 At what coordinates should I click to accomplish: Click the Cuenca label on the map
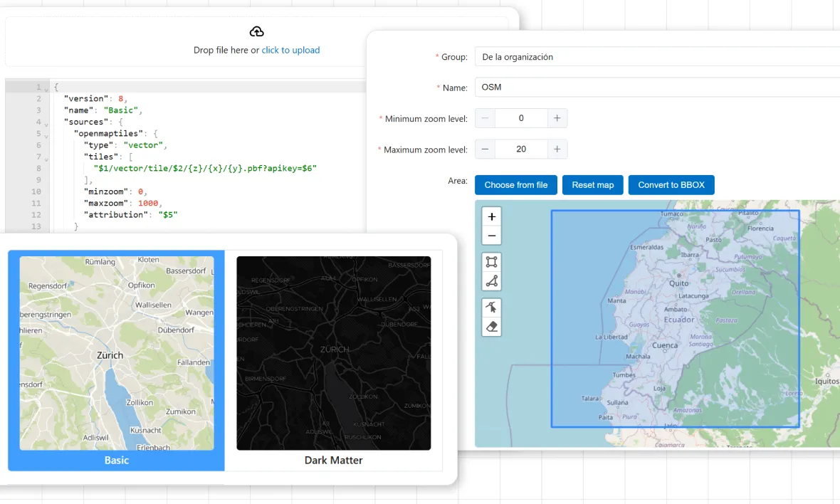[665, 345]
